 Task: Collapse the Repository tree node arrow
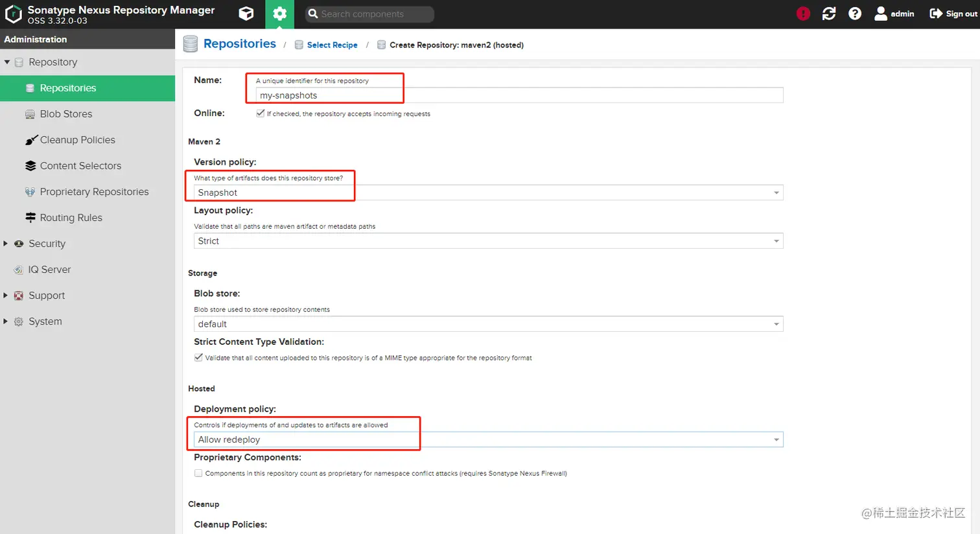(6, 62)
